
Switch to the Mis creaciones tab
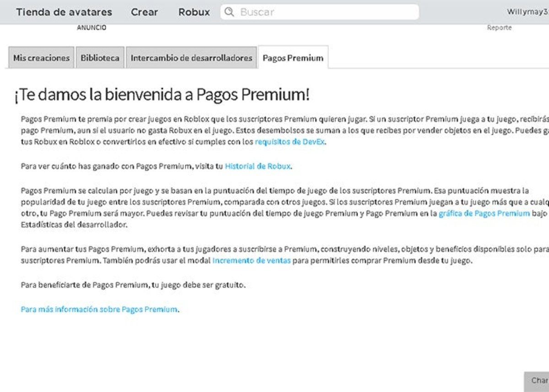tap(41, 58)
